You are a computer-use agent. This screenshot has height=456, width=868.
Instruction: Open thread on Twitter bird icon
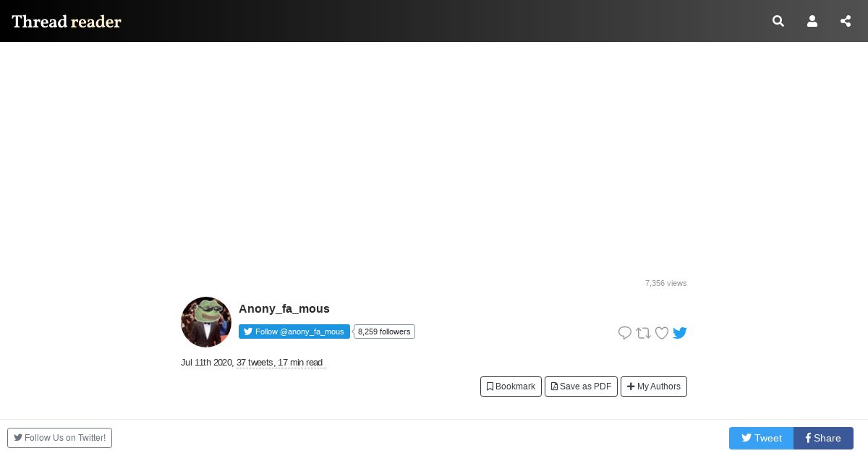pos(680,333)
